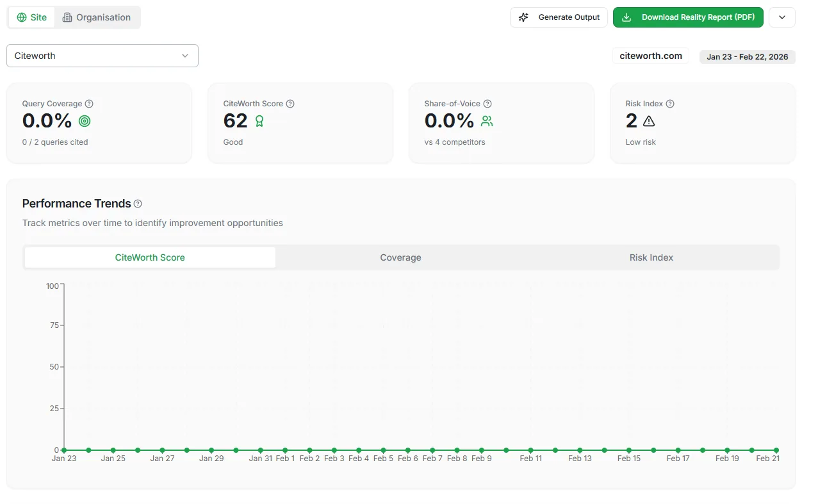The height and width of the screenshot is (504, 818).
Task: Click the 'Track metrics over time' description
Action: click(152, 223)
